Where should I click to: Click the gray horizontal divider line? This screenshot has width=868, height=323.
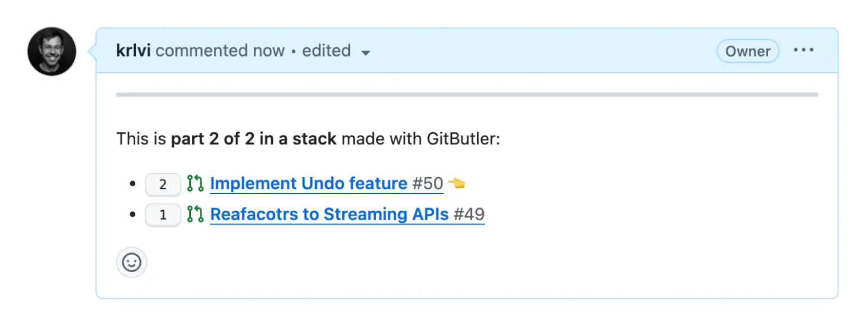pyautogui.click(x=467, y=95)
